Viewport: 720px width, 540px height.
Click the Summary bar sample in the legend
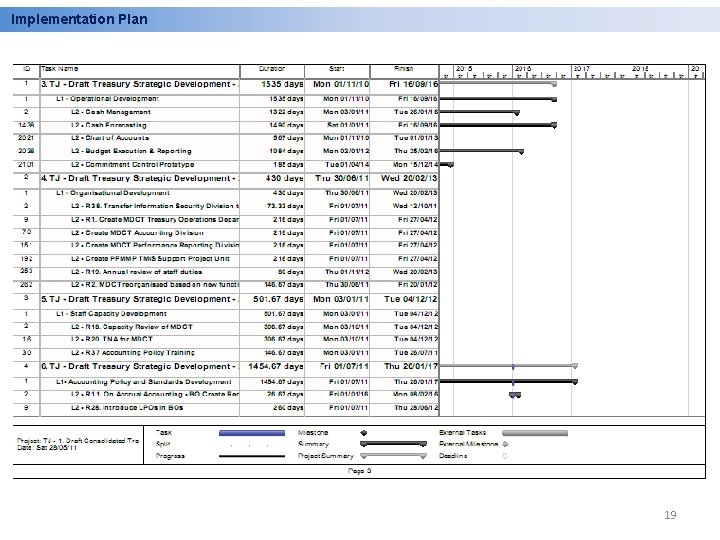[394, 444]
